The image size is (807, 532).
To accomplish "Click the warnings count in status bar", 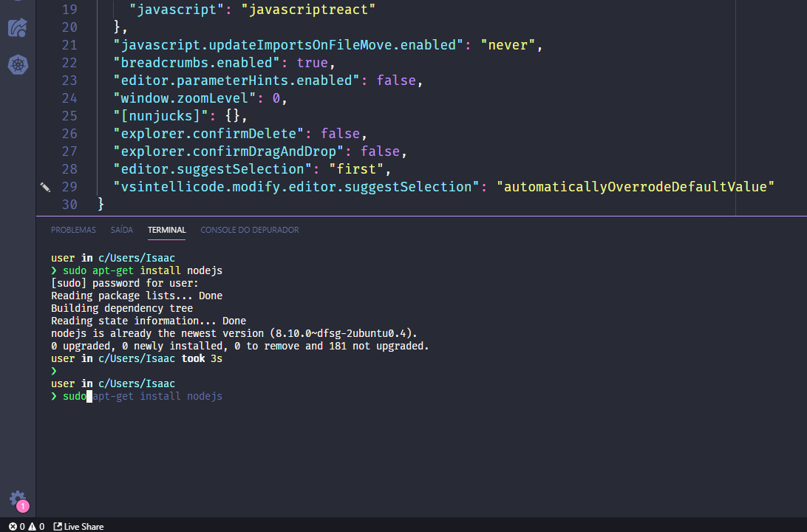I will click(x=36, y=526).
